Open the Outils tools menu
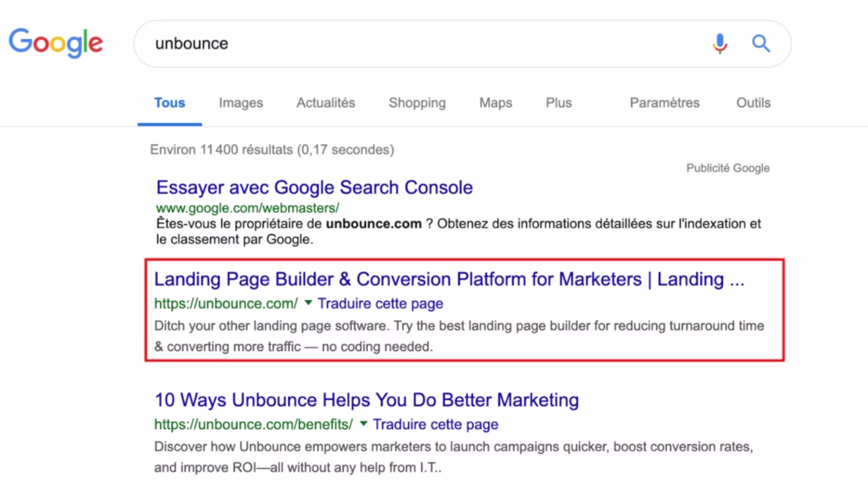Screen dimensions: 868x496 tap(753, 103)
